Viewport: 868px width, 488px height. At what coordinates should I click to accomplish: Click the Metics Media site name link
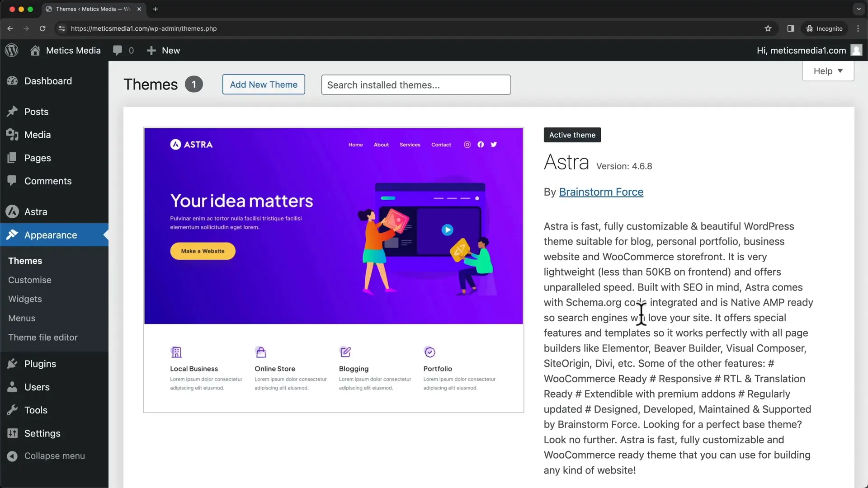click(x=73, y=50)
